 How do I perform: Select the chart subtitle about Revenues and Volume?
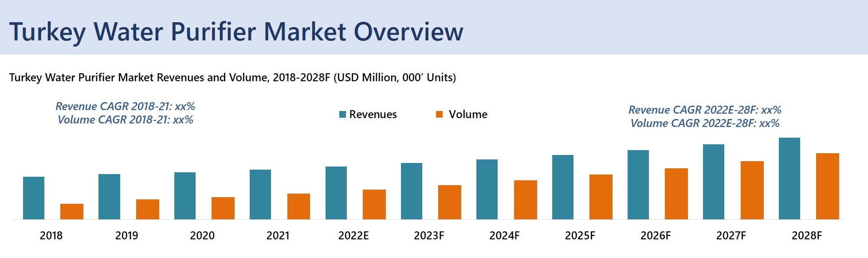point(232,78)
